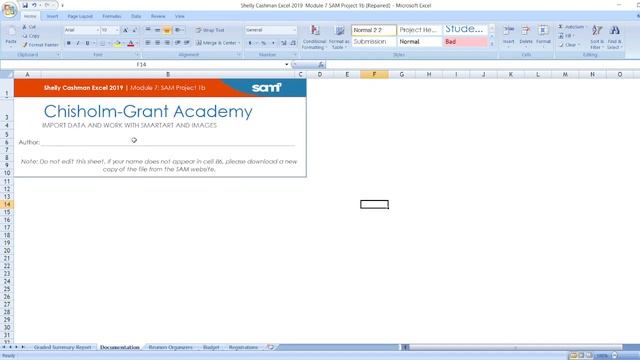This screenshot has width=640, height=360.
Task: Insert function fx button
Action: click(321, 64)
